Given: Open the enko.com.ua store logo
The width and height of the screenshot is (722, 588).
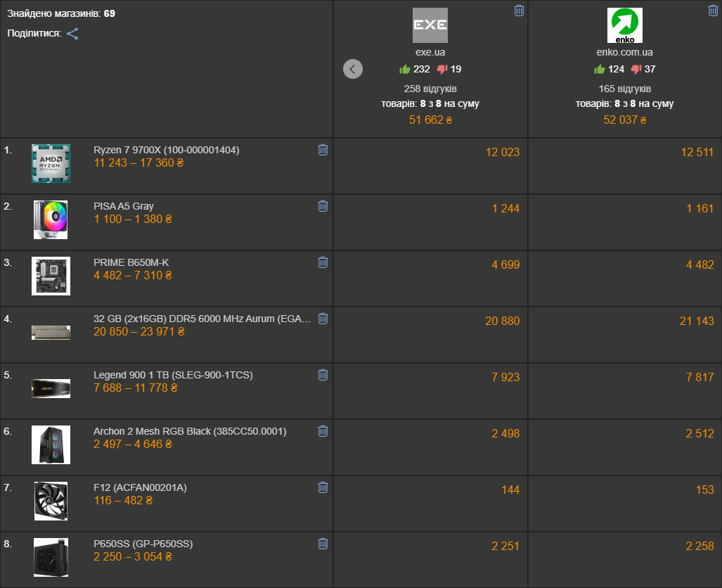Looking at the screenshot, I should (x=624, y=25).
